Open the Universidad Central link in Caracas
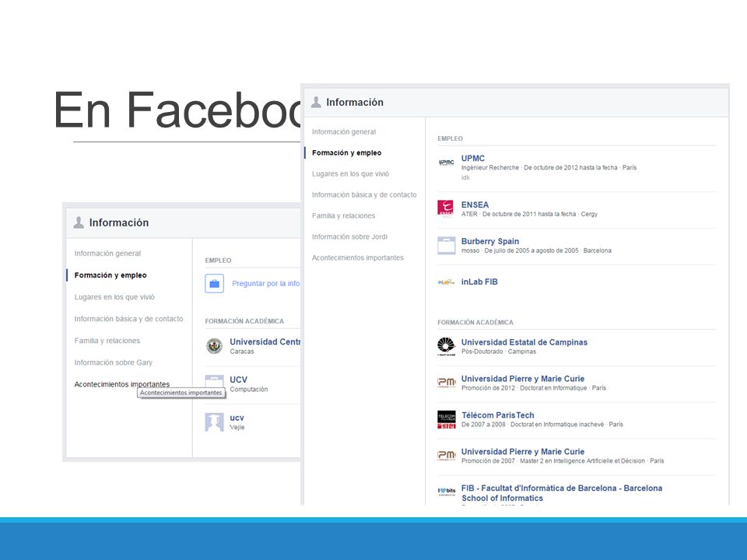Image resolution: width=747 pixels, height=560 pixels. (x=265, y=342)
